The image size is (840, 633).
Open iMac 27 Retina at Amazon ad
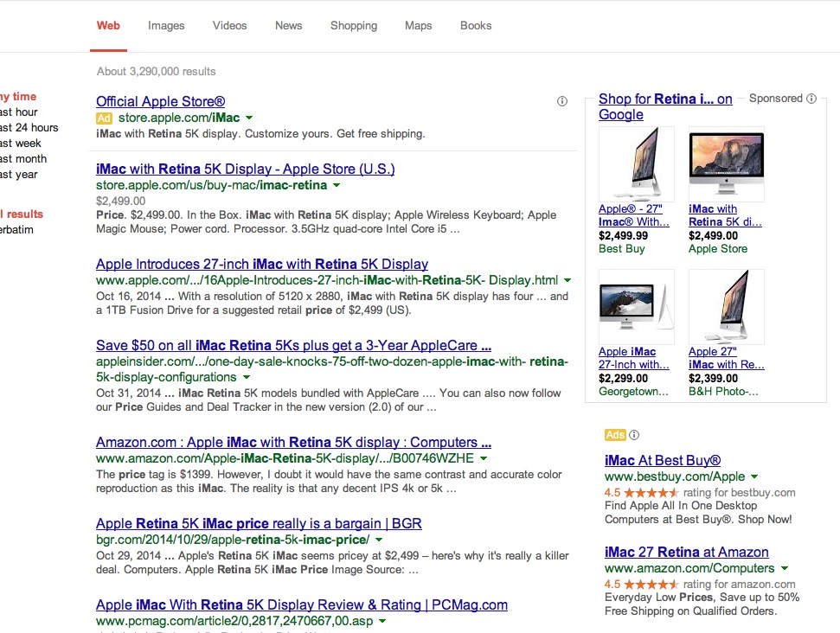pyautogui.click(x=687, y=552)
